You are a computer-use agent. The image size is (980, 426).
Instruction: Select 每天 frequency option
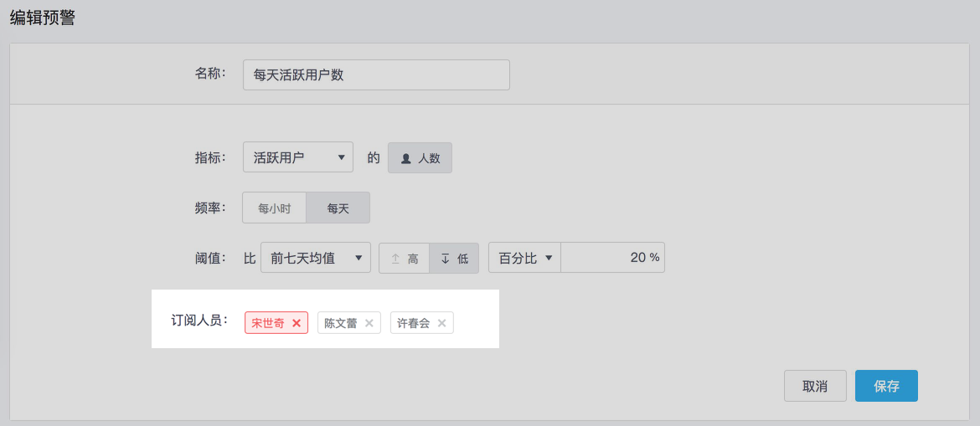point(338,208)
